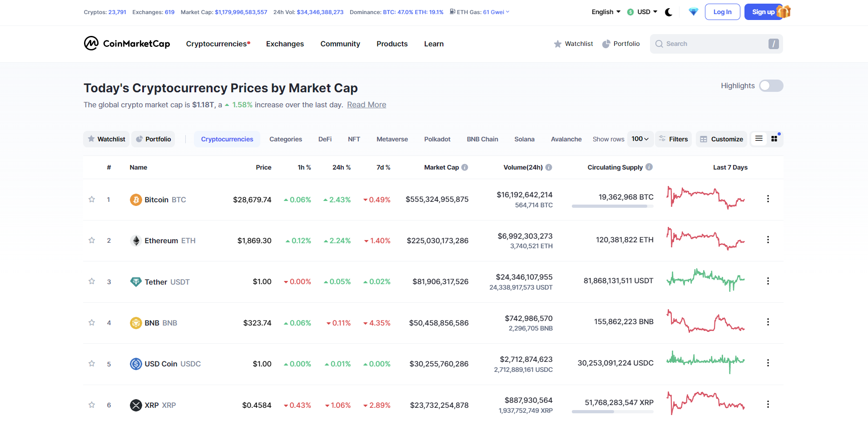
Task: Click the USD Coin logo
Action: click(x=136, y=364)
